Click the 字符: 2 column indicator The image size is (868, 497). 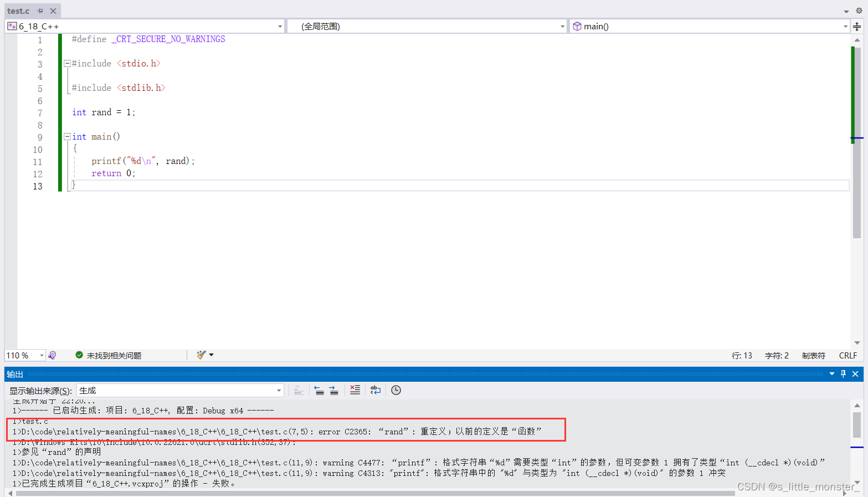point(777,356)
